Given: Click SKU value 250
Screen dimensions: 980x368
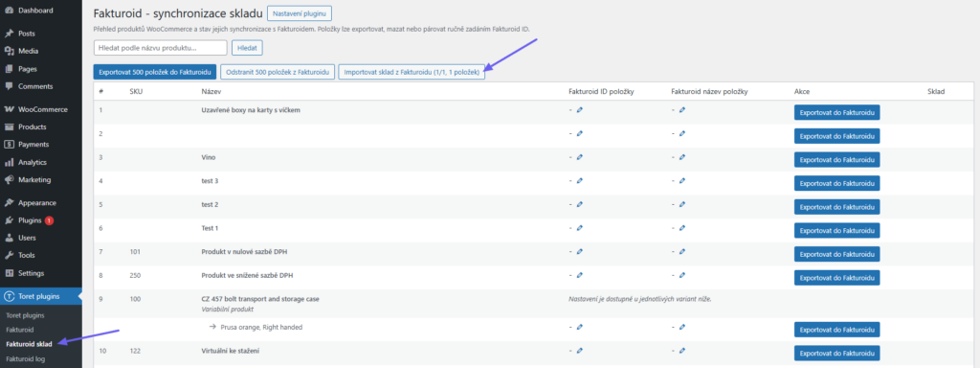Looking at the screenshot, I should (135, 275).
